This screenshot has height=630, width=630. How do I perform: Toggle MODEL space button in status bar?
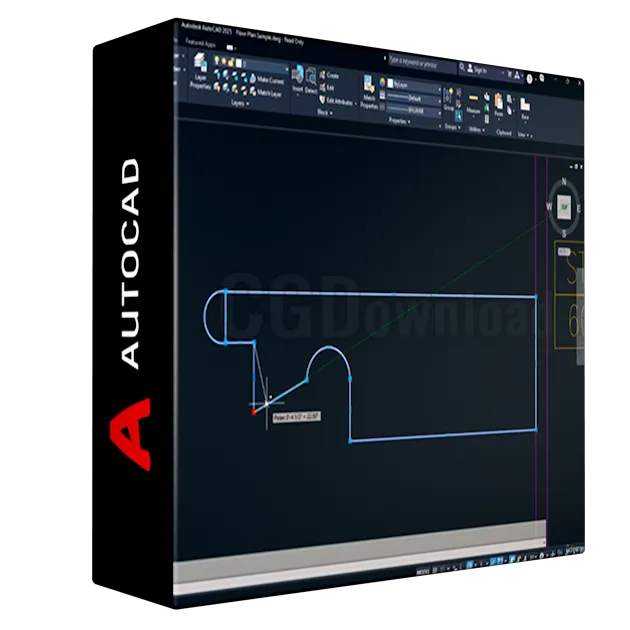pos(423,571)
